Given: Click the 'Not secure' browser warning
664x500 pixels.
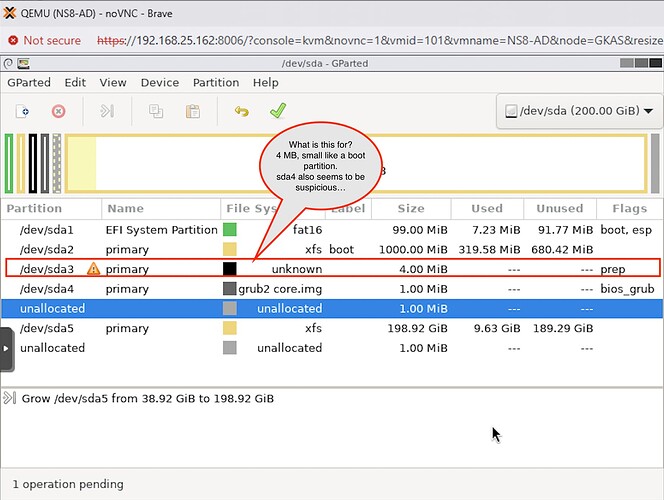Looking at the screenshot, I should 44,40.
